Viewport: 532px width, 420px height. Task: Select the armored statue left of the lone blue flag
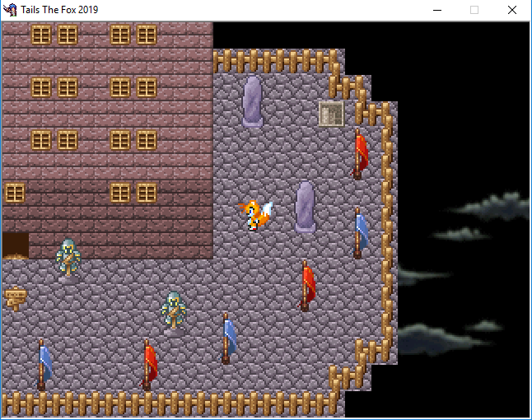[x=174, y=313]
